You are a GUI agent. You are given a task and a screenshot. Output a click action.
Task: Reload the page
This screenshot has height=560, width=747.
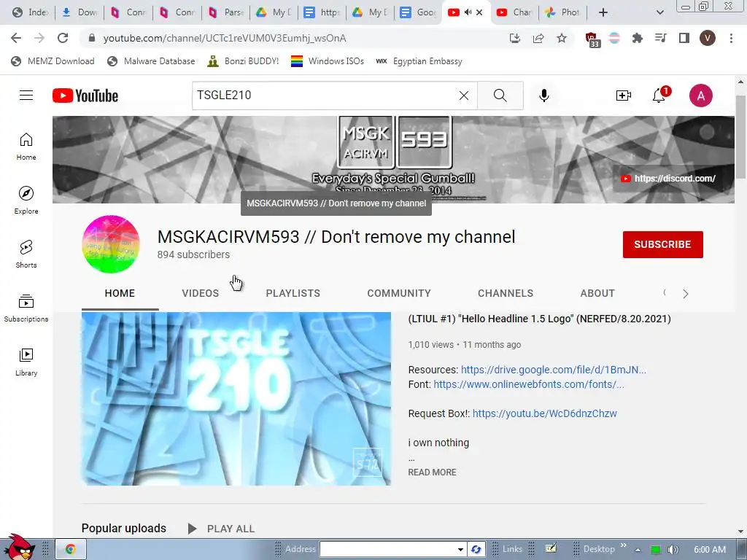63,38
